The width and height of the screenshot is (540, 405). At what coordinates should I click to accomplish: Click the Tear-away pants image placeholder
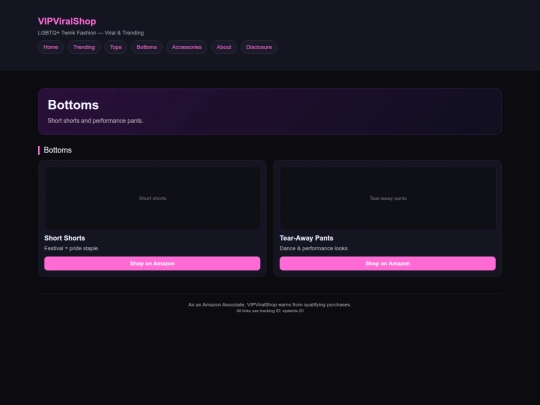[388, 198]
